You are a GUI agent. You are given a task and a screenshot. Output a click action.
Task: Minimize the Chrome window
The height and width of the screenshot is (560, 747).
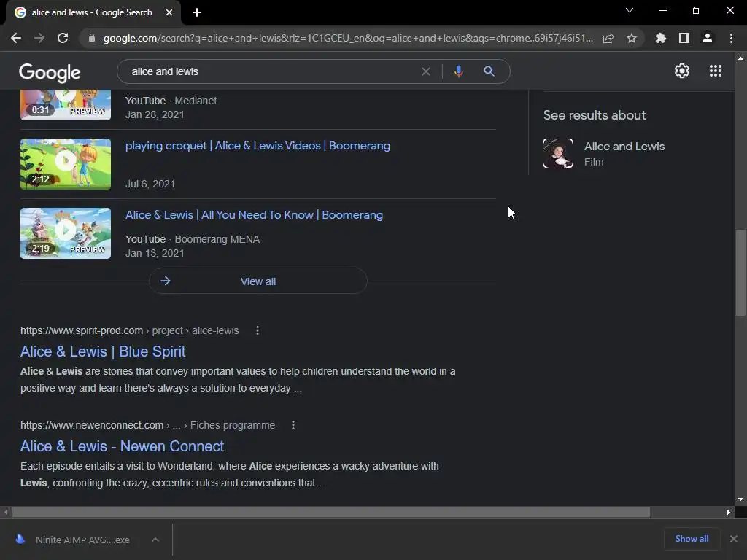pos(662,10)
